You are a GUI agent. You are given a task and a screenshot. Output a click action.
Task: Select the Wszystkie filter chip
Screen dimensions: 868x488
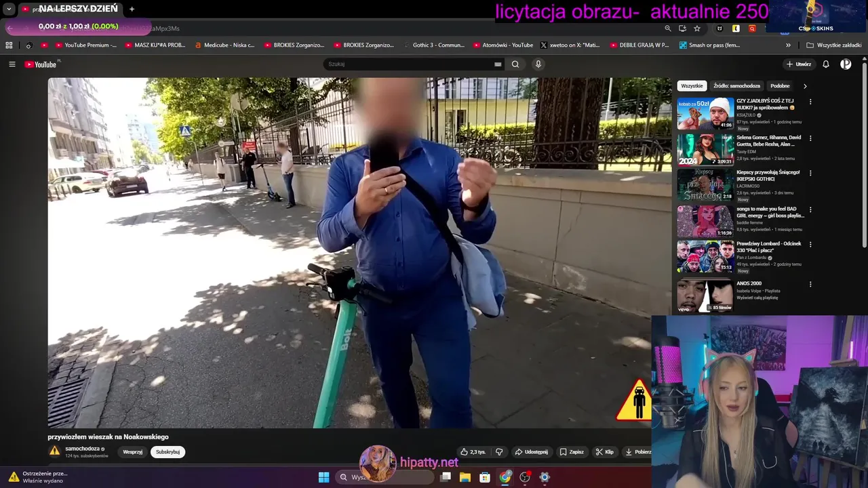[692, 86]
